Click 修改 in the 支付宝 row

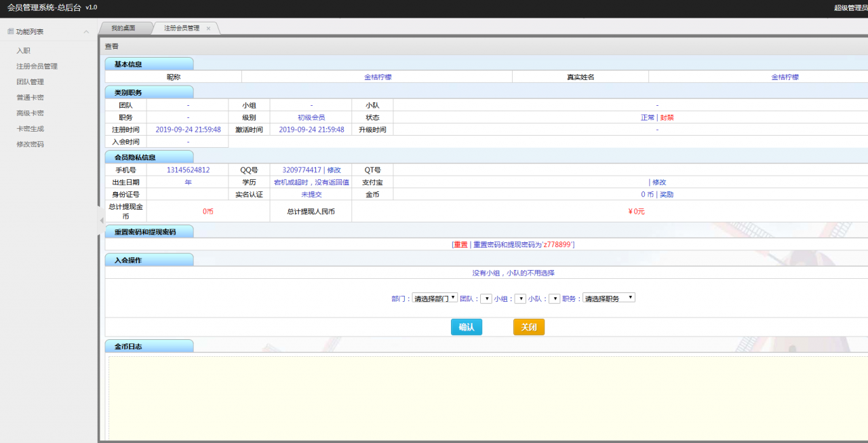click(659, 182)
